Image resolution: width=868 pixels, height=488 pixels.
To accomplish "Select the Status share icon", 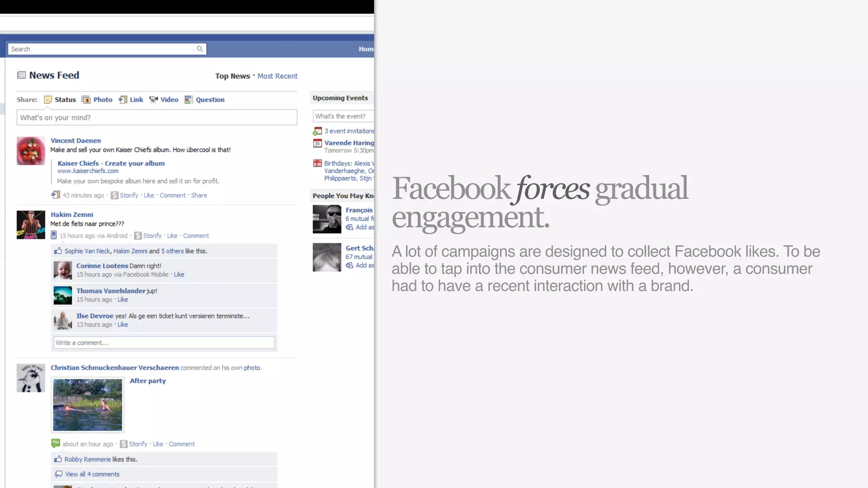I will click(48, 100).
